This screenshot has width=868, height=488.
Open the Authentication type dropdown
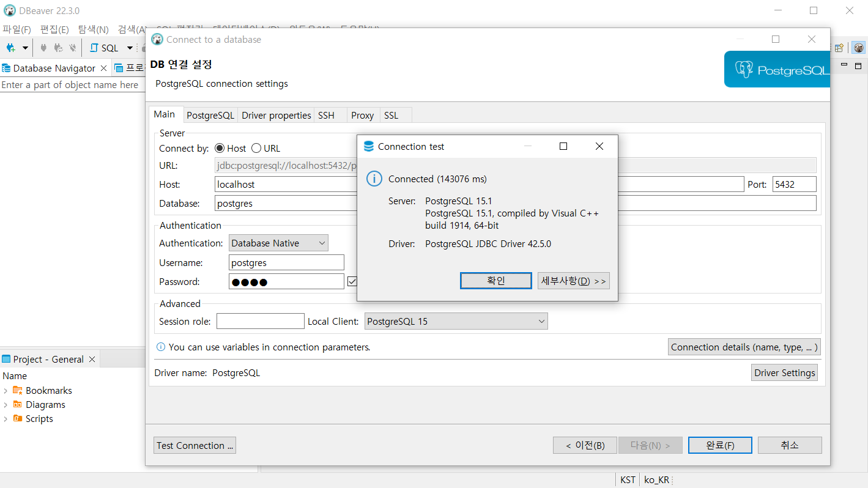coord(278,243)
